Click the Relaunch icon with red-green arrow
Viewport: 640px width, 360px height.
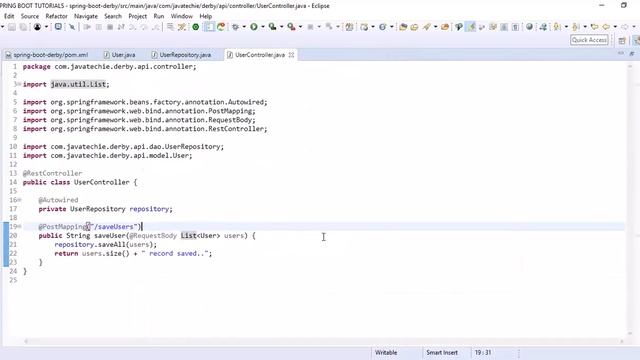(221, 27)
